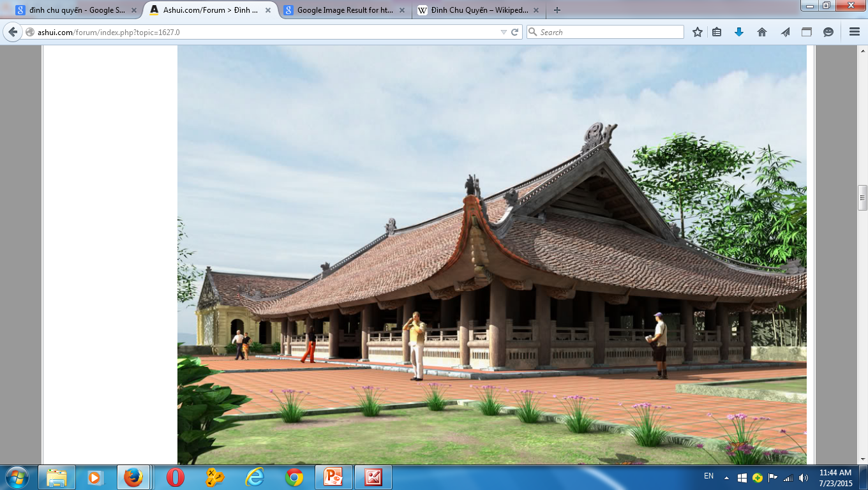
Task: Show hidden system tray icons
Action: (726, 477)
